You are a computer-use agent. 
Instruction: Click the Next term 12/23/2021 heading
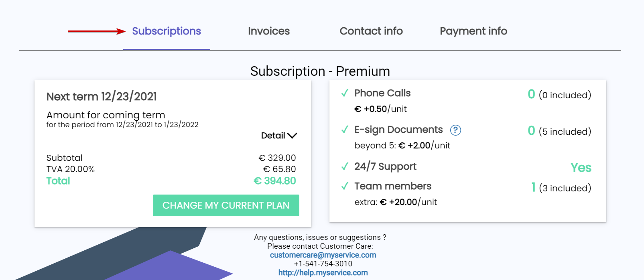click(x=102, y=97)
